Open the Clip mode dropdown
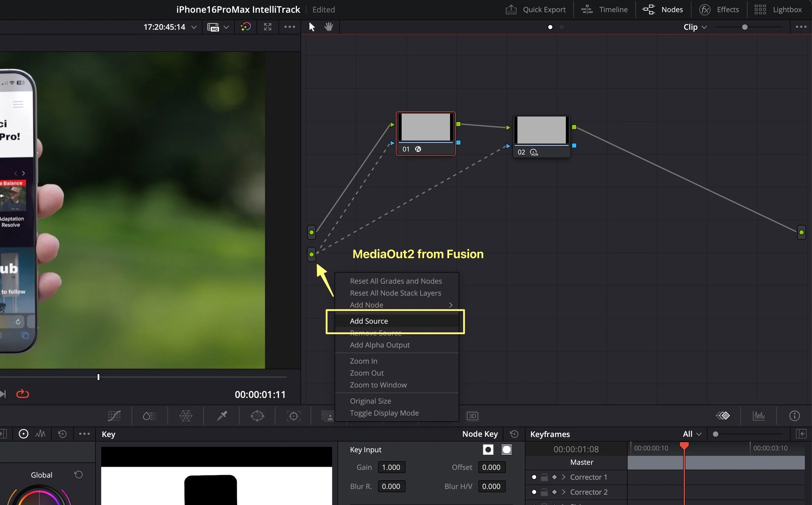812x505 pixels. [695, 27]
